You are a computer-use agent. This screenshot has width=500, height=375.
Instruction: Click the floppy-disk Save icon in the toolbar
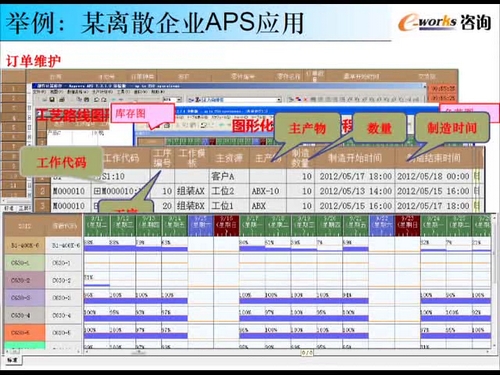click(x=52, y=99)
